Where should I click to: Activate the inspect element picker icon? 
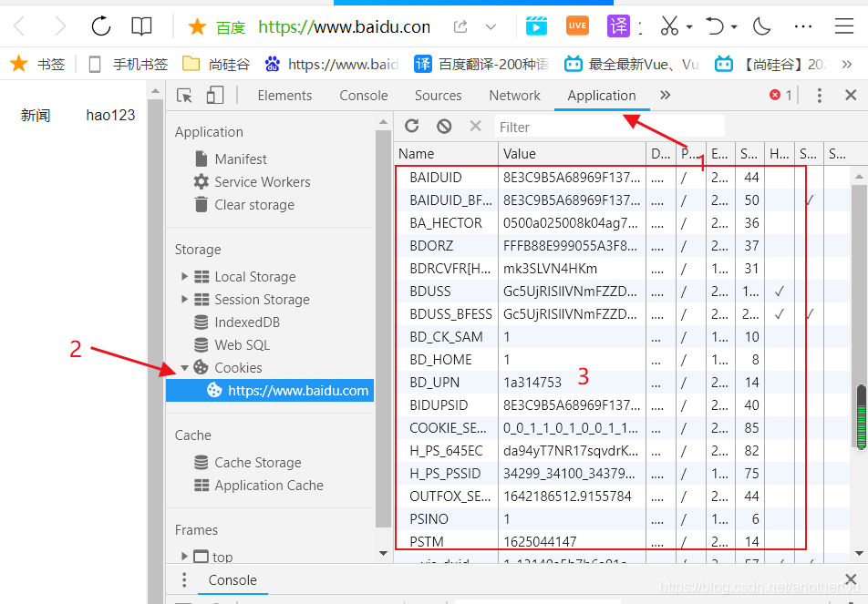(x=184, y=96)
